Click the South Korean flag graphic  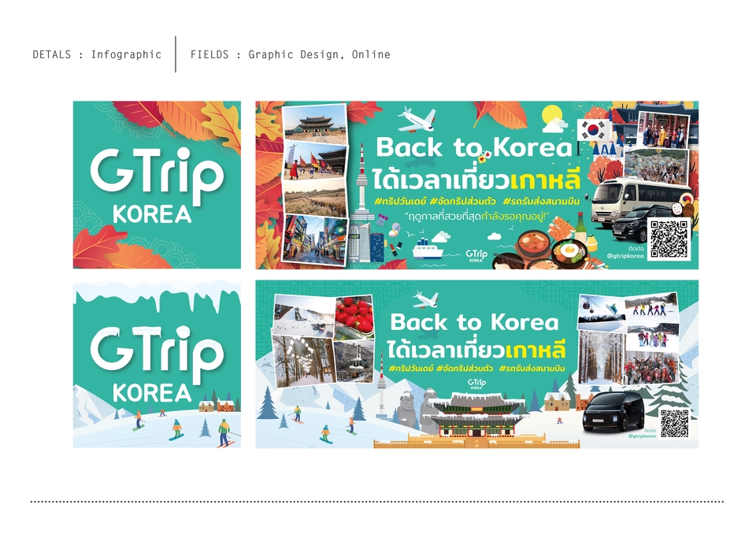tap(594, 130)
